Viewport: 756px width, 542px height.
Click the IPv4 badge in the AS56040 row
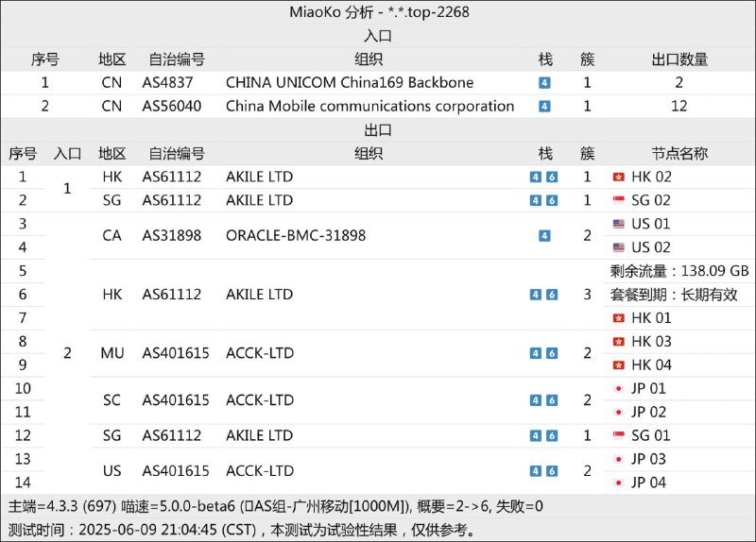coord(544,106)
